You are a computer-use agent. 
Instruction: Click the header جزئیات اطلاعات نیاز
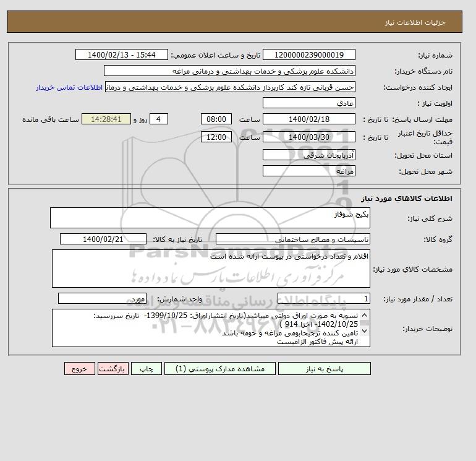(x=415, y=22)
